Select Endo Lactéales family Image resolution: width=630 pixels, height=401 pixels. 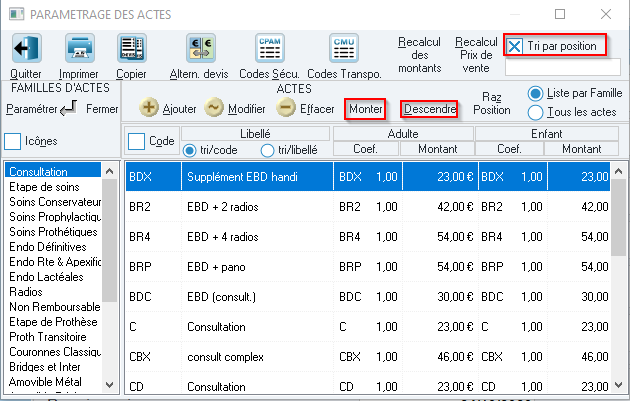pos(53,277)
